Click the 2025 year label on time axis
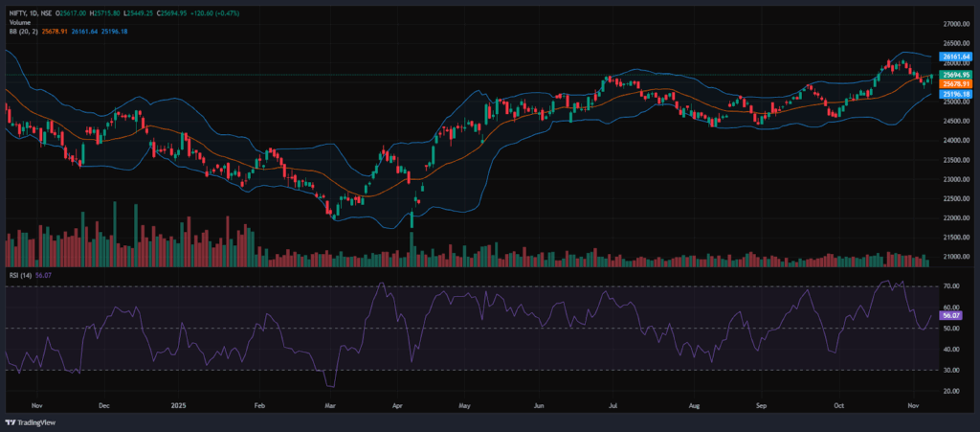The width and height of the screenshot is (980, 432). point(176,405)
